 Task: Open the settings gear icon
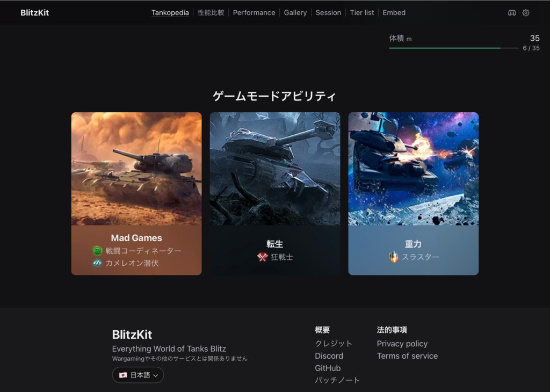coord(525,13)
